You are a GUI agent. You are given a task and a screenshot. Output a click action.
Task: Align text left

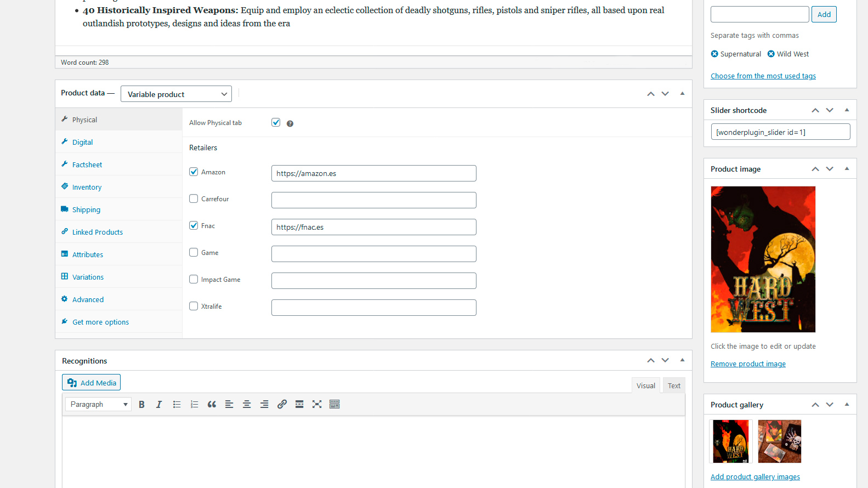pyautogui.click(x=229, y=404)
